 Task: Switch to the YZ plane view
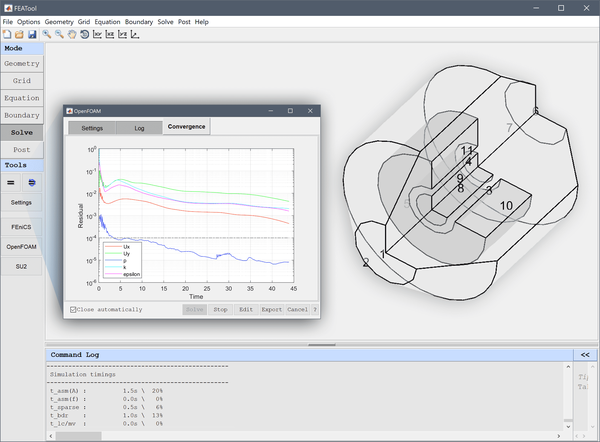click(x=122, y=34)
